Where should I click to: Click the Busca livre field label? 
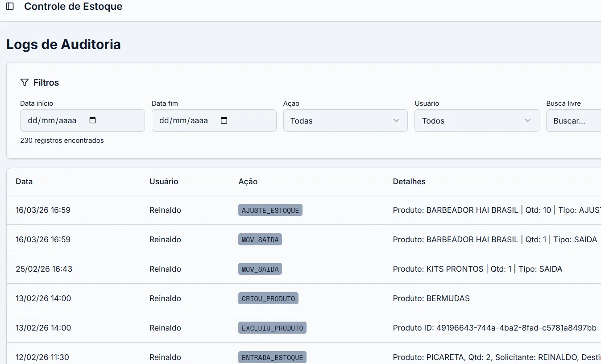pos(564,103)
